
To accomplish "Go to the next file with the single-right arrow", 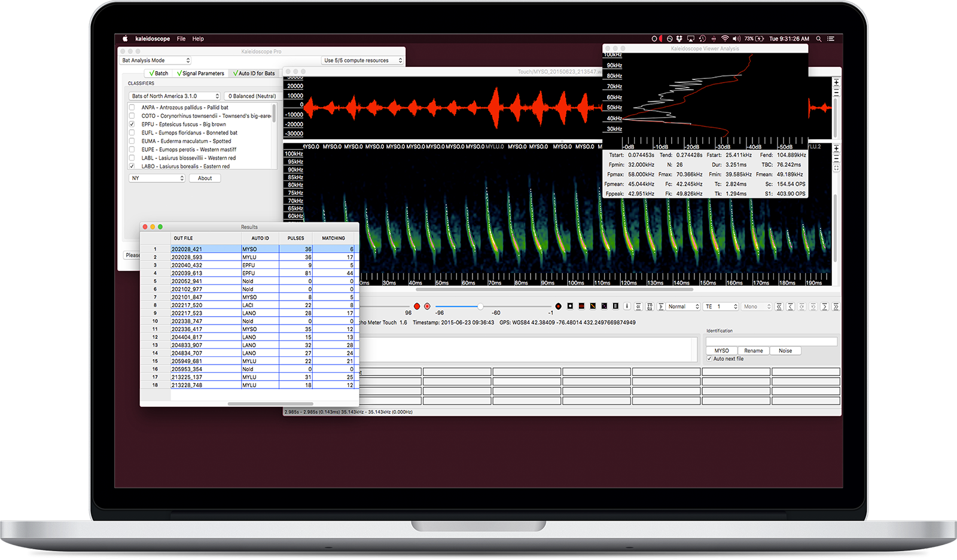I will pos(824,307).
